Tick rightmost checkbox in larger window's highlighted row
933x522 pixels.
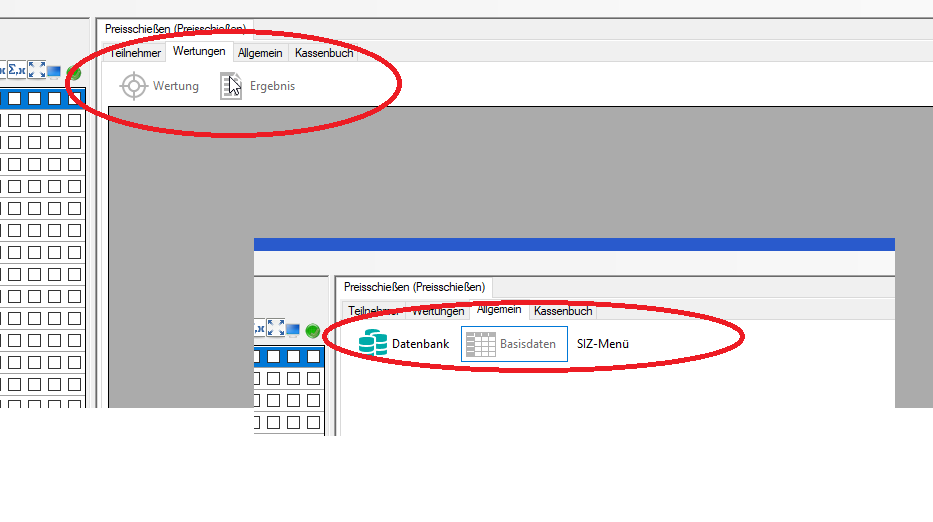pyautogui.click(x=74, y=99)
